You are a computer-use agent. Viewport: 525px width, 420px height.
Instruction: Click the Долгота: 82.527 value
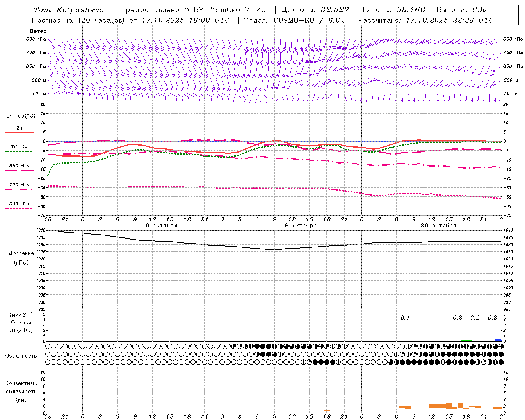315,10
